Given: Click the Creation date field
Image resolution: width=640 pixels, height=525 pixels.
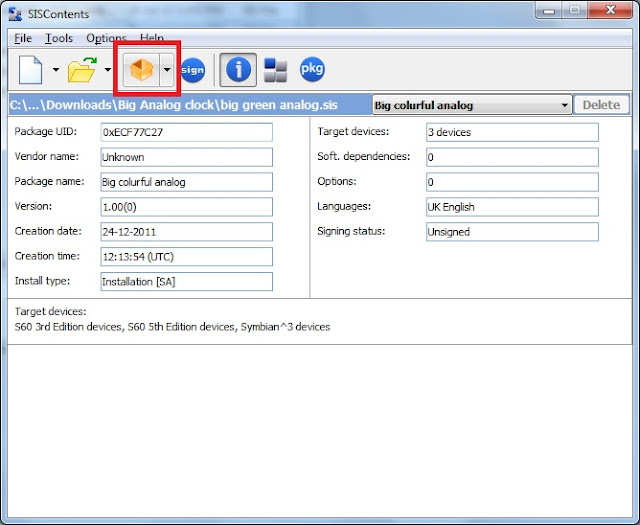Looking at the screenshot, I should pos(187,232).
